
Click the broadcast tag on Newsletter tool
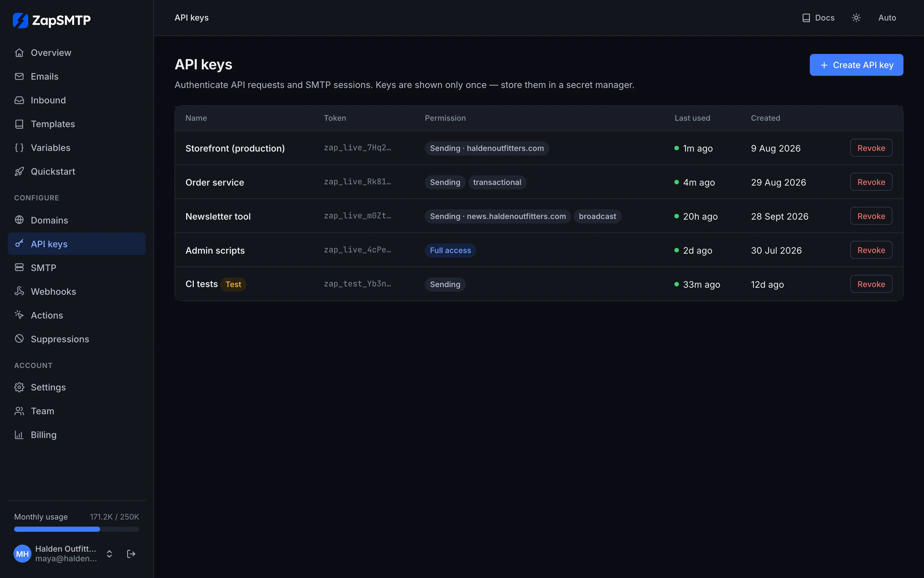[597, 216]
